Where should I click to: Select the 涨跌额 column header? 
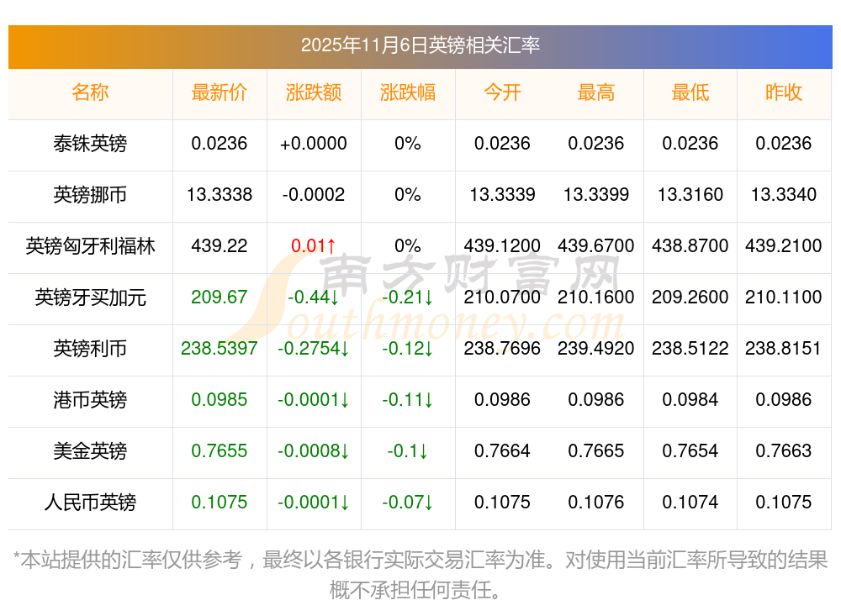(x=314, y=92)
